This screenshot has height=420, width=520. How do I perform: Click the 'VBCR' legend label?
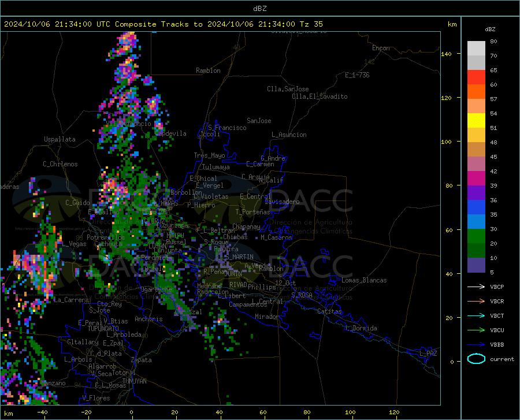click(497, 301)
